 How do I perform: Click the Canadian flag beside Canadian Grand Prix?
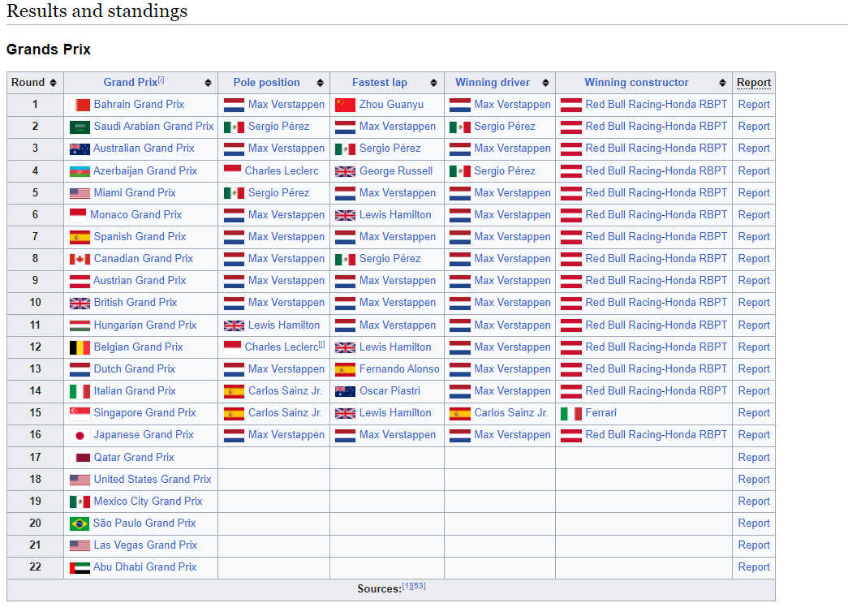pyautogui.click(x=80, y=259)
